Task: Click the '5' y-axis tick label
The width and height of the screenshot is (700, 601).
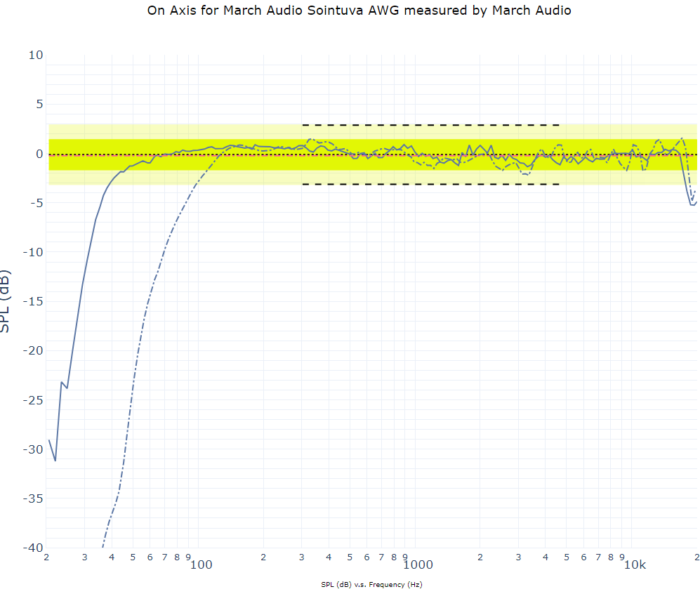Action: [x=40, y=104]
